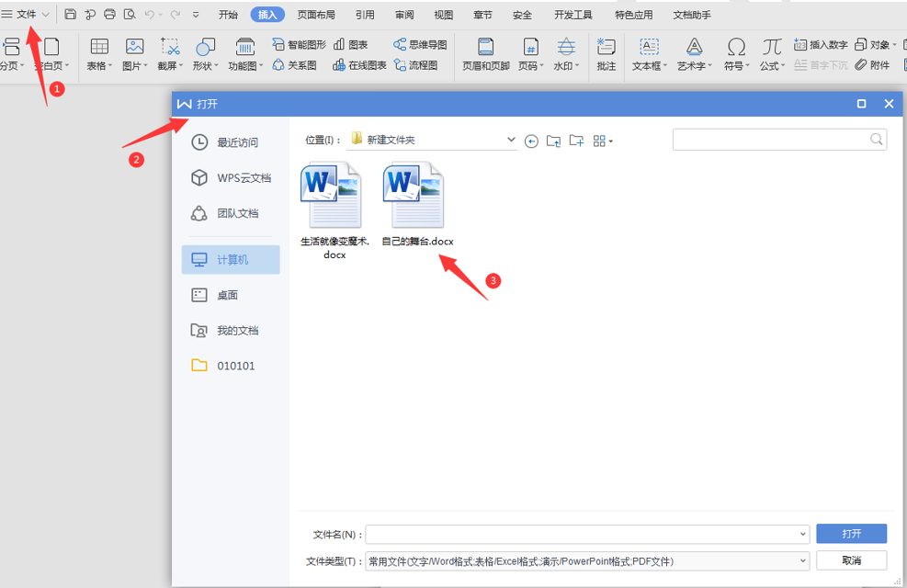
Task: Add a 水印 watermark
Action: coord(566,54)
